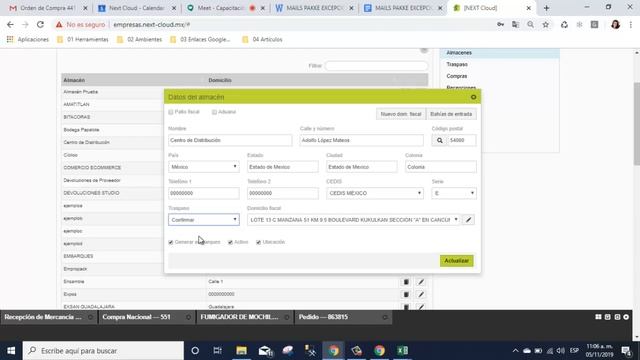Toggle the Aduana checkbox
Viewport: 640px width, 360px height.
point(214,112)
